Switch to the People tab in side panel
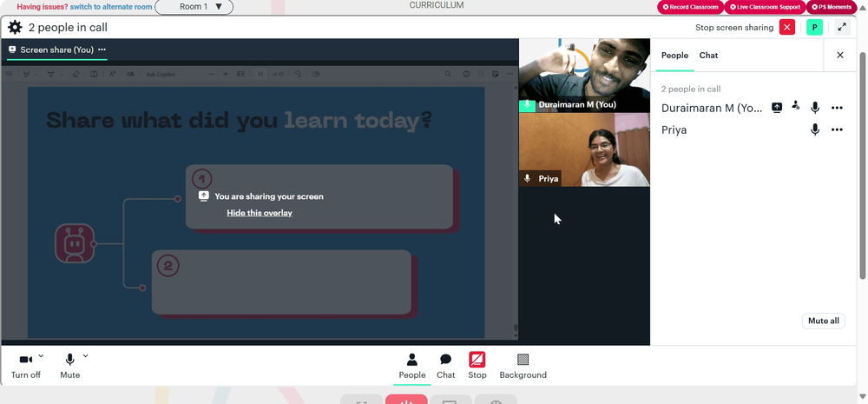The image size is (868, 404). pos(674,56)
